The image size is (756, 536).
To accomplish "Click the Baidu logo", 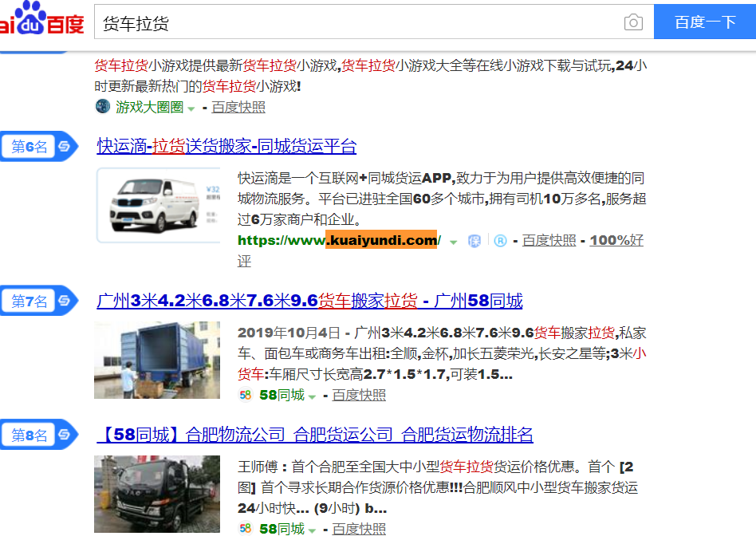I will click(42, 19).
